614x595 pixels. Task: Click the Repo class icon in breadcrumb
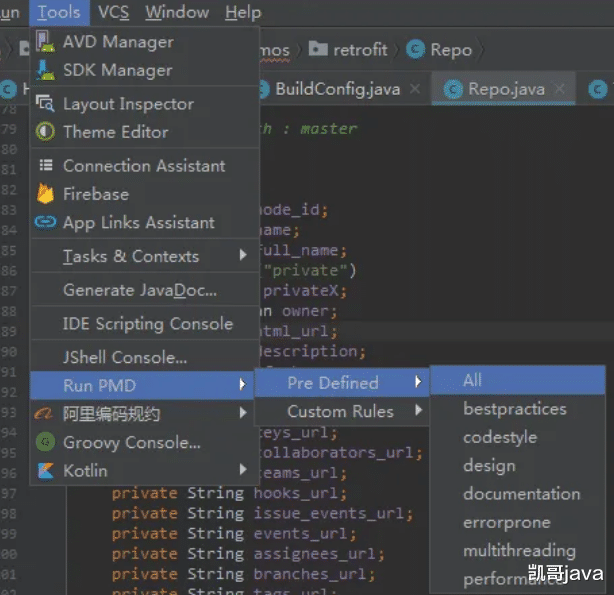[415, 49]
